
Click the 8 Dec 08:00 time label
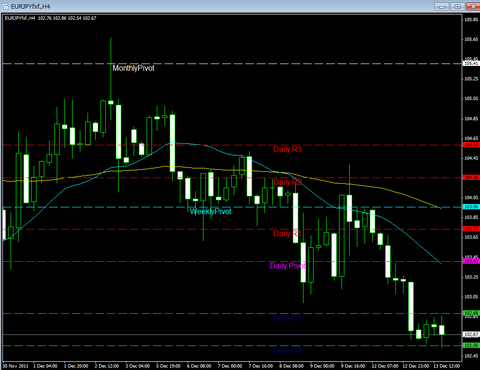(291, 366)
